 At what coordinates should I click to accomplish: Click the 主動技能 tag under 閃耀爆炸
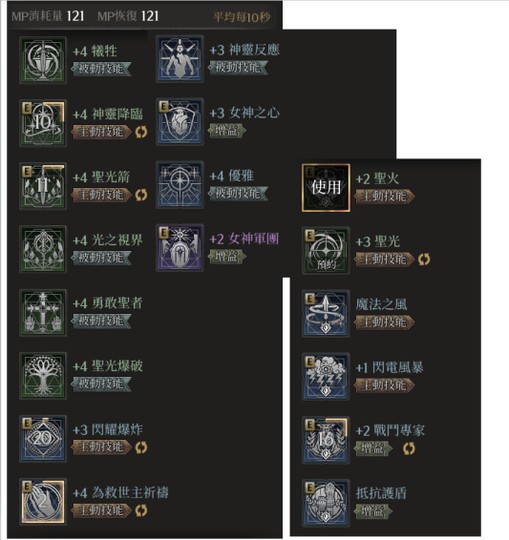(102, 447)
